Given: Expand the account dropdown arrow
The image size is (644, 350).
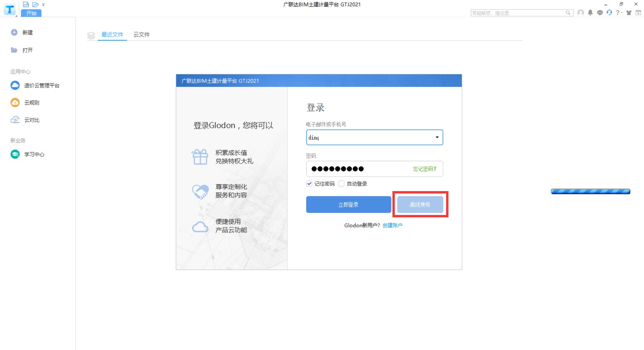Looking at the screenshot, I should click(437, 137).
